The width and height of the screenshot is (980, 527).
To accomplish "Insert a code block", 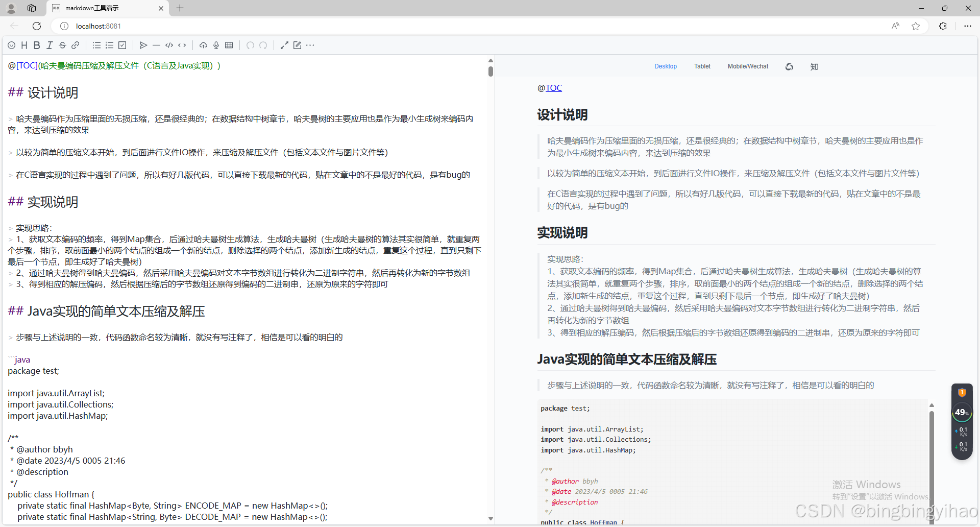I will [169, 45].
